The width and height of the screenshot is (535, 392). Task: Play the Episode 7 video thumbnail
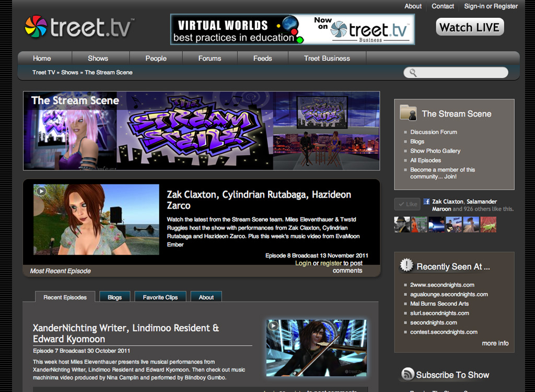pyautogui.click(x=273, y=327)
